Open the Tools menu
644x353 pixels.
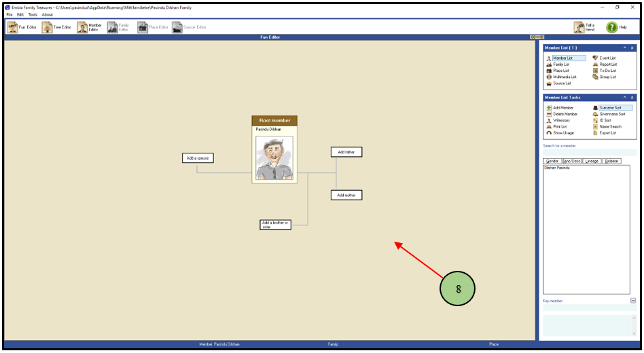coord(33,14)
